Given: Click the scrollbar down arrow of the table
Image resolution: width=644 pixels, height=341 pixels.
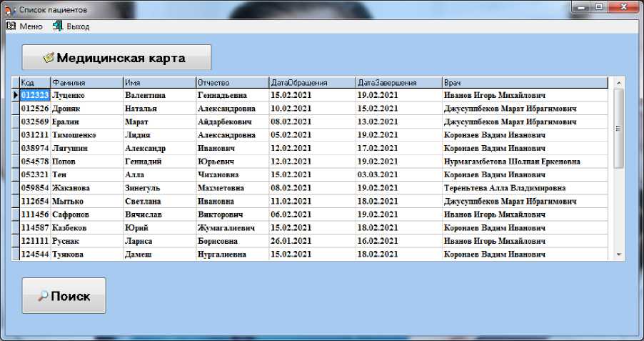Looking at the screenshot, I should pos(619,255).
